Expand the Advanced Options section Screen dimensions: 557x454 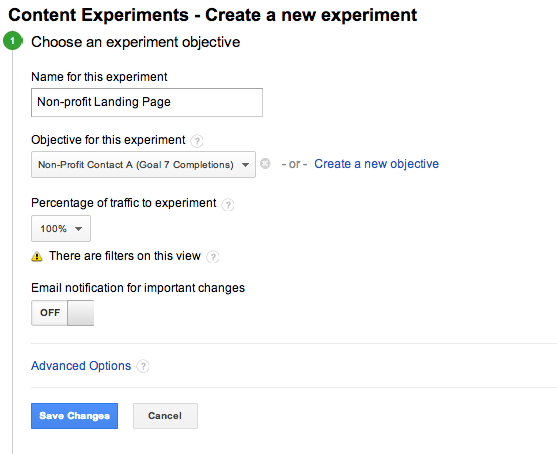[x=81, y=366]
